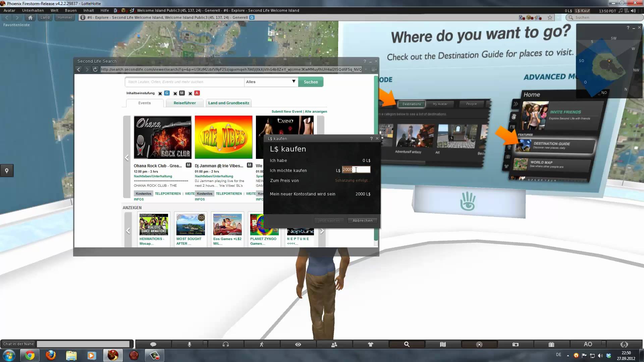Click the map pin button on left edge
644x362 pixels.
coord(6,171)
